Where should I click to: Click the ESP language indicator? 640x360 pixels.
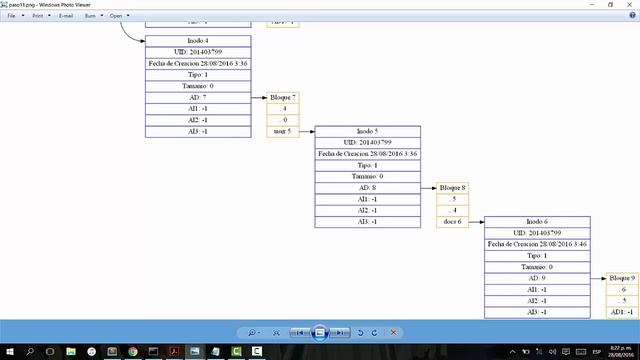point(597,351)
